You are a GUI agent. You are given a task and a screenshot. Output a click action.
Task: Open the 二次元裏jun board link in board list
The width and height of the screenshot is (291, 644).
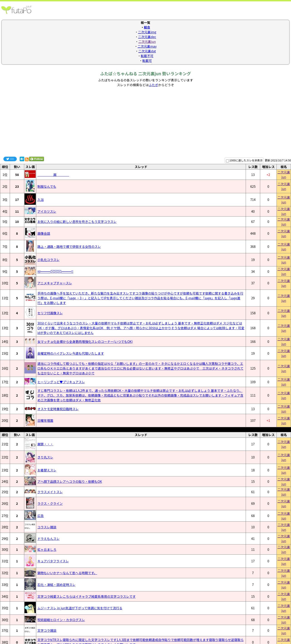click(x=147, y=42)
